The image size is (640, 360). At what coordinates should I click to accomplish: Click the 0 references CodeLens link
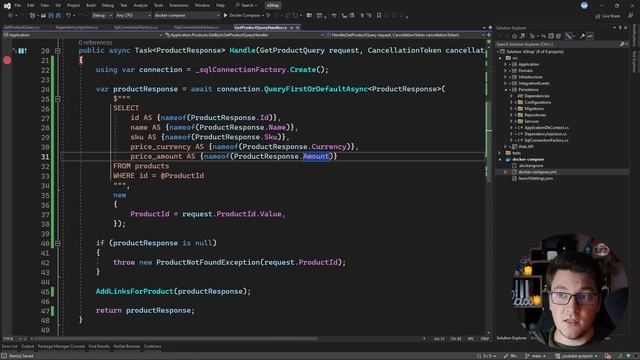95,42
